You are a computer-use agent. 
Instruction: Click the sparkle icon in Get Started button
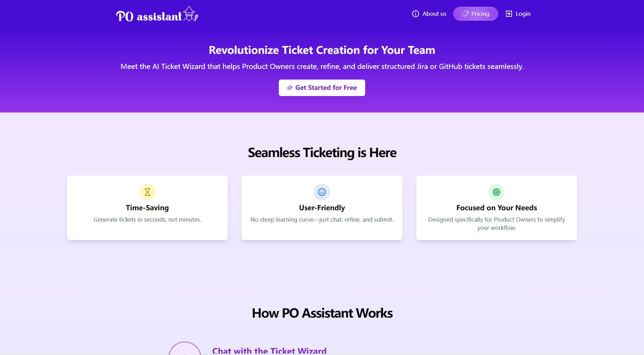pyautogui.click(x=290, y=88)
